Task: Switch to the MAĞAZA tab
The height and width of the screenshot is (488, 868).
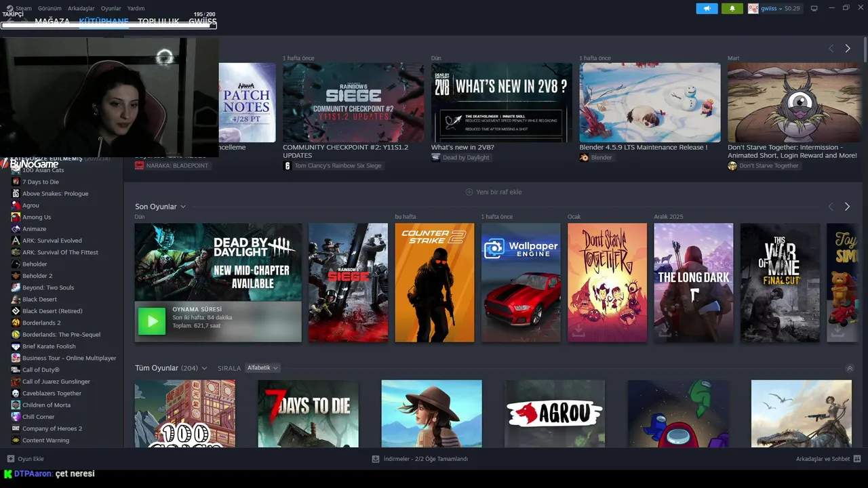Action: pyautogui.click(x=52, y=21)
